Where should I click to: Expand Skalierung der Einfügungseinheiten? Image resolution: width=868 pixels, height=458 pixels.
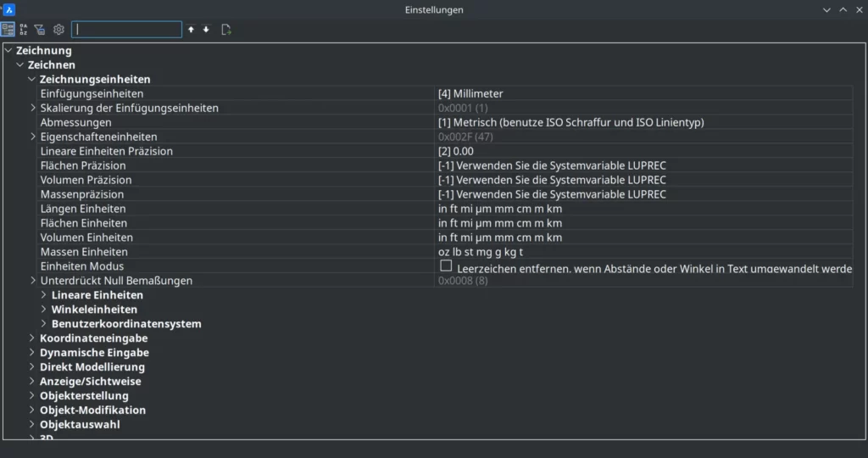tap(33, 108)
